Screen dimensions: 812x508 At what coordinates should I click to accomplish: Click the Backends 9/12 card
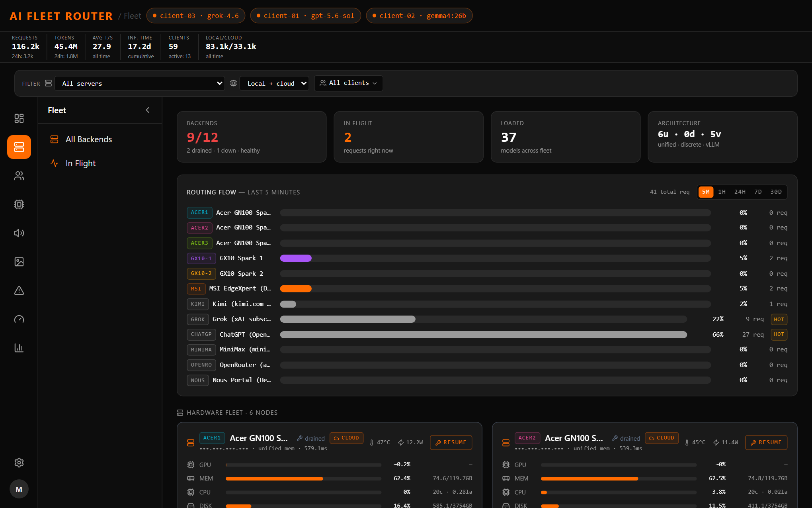tap(252, 137)
